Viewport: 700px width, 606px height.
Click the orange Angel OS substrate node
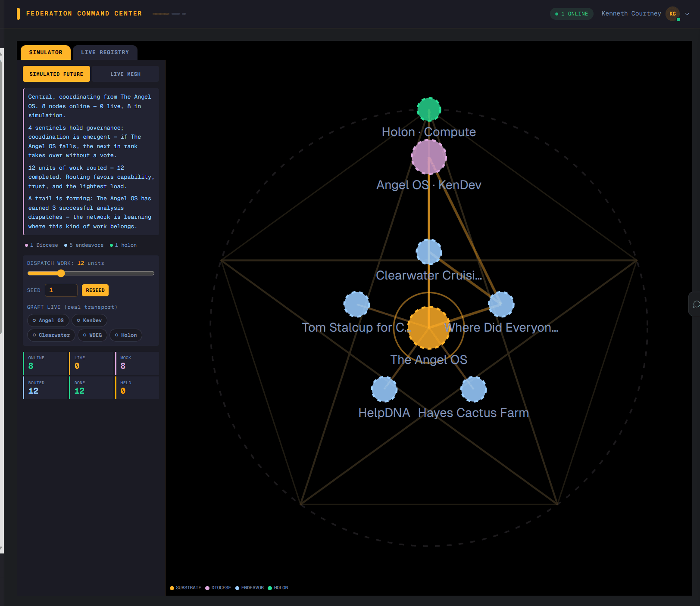click(x=429, y=328)
